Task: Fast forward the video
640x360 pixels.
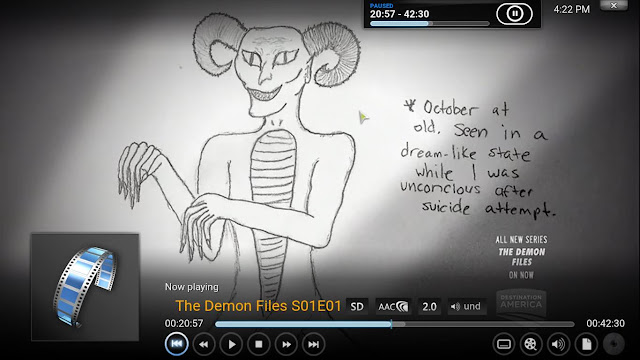Action: [x=286, y=344]
